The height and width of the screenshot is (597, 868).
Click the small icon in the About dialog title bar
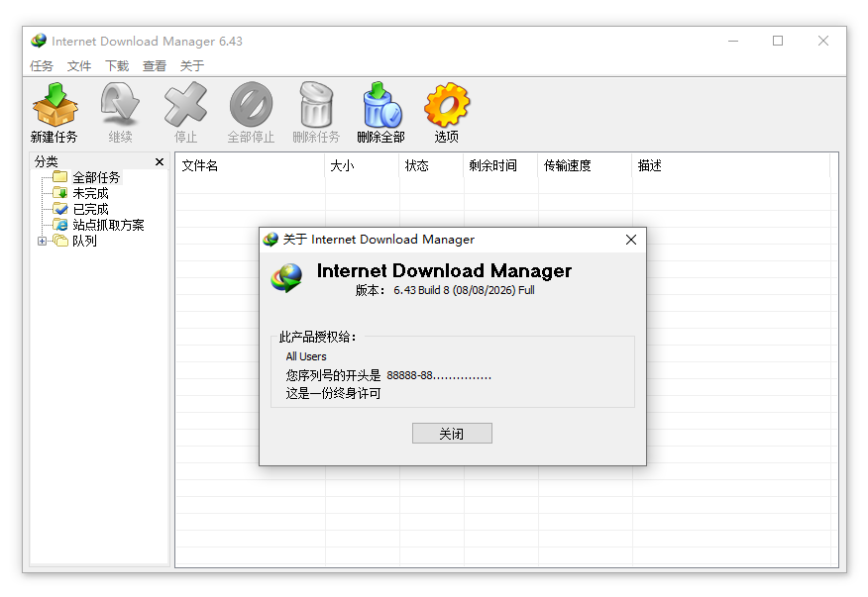tap(271, 240)
